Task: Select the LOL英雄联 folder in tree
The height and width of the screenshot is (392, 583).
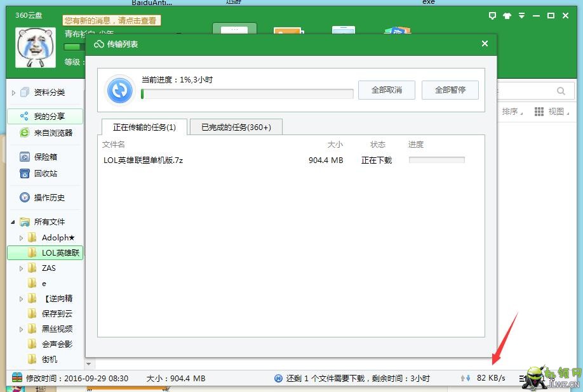Action: 45,253
